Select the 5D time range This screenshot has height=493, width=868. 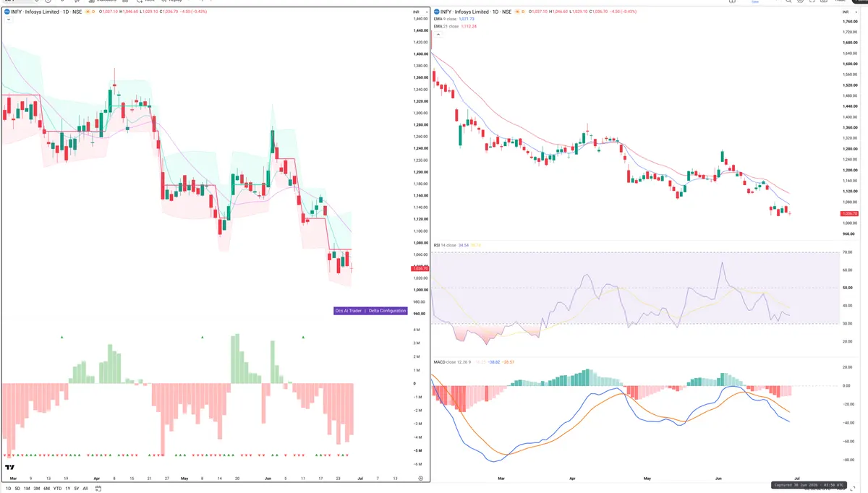tap(17, 489)
